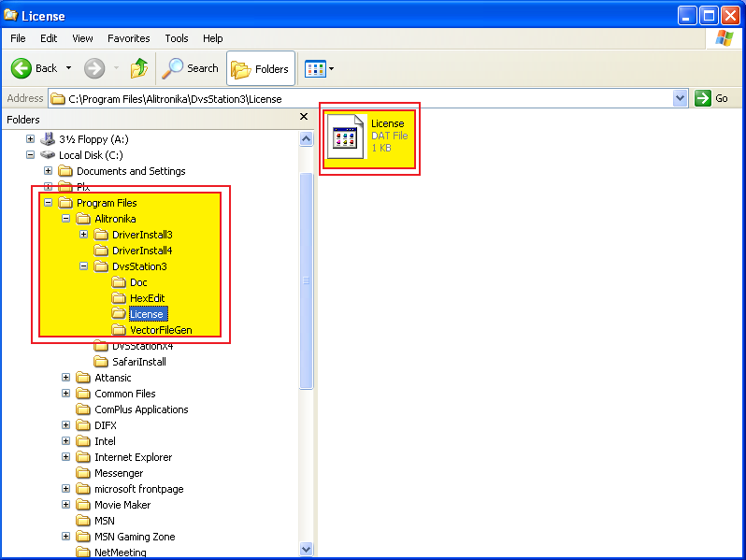Expand the Common Files folder node
Viewport: 746px width, 560px height.
tap(66, 393)
